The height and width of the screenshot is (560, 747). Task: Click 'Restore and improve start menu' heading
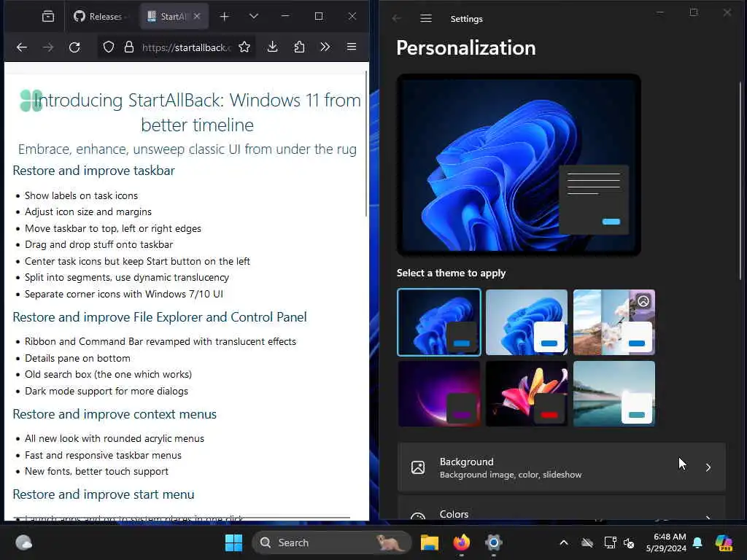click(104, 494)
